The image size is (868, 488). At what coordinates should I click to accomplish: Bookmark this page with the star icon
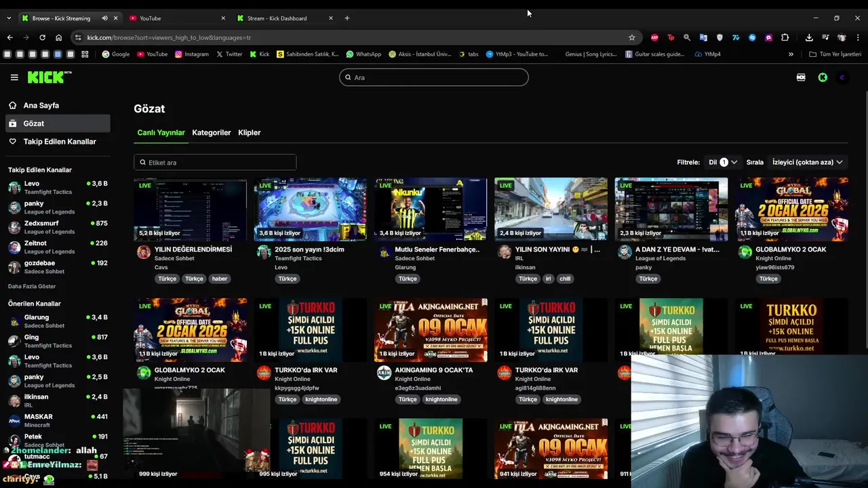point(632,37)
